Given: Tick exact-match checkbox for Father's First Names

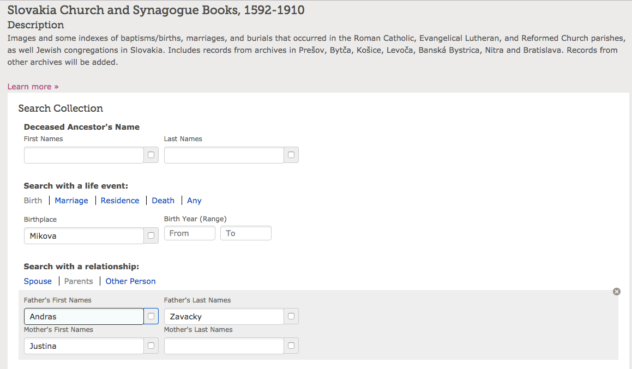Looking at the screenshot, I should pos(151,316).
